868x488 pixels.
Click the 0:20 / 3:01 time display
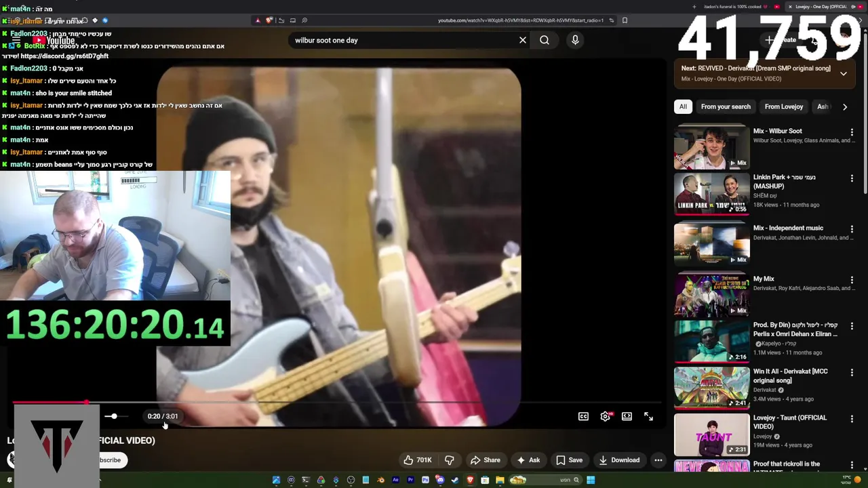pyautogui.click(x=163, y=416)
